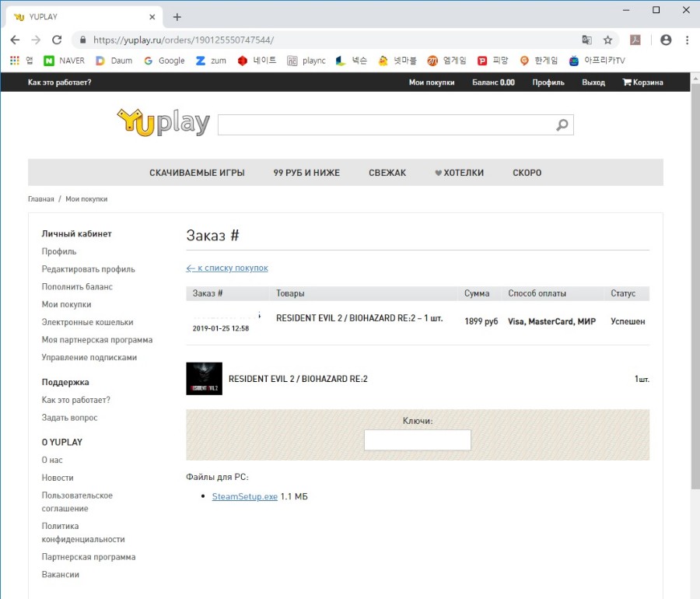Open Пополнить баланс in sidebar
The image size is (700, 599).
click(77, 286)
